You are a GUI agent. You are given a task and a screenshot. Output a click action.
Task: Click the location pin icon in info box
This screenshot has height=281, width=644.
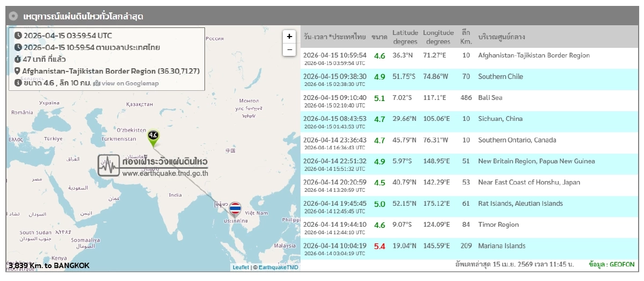pos(18,71)
